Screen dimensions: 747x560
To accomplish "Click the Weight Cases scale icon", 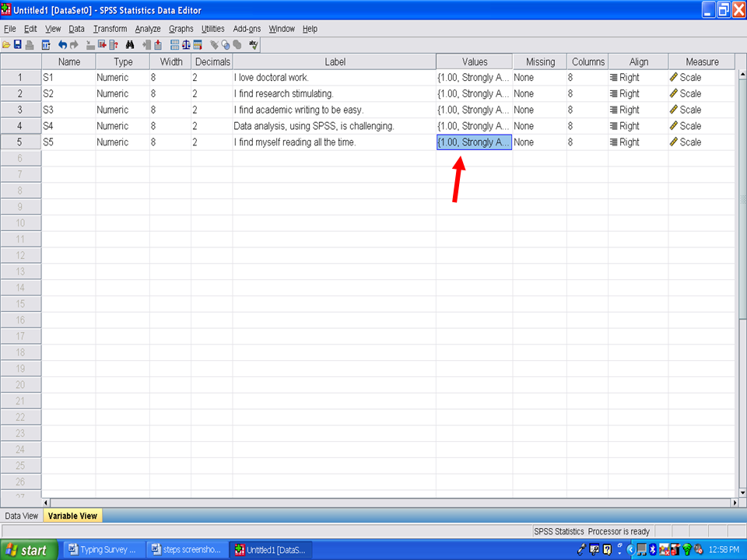I will click(x=186, y=45).
